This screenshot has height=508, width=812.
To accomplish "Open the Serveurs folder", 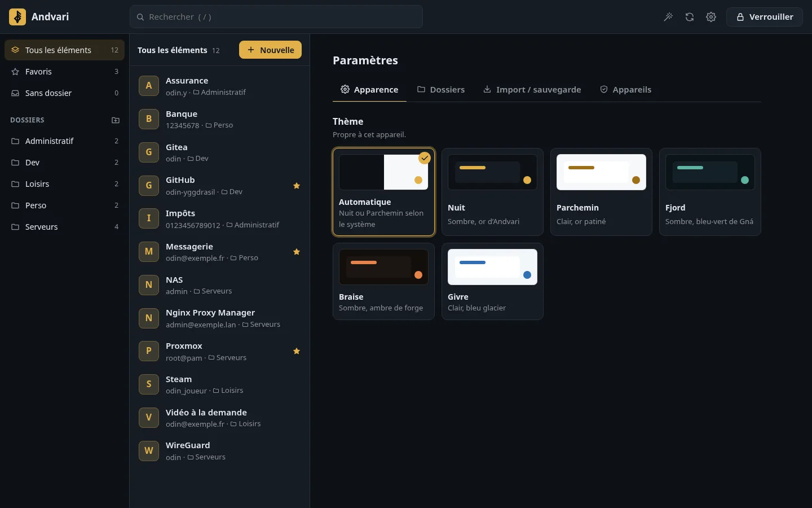I will pyautogui.click(x=64, y=227).
